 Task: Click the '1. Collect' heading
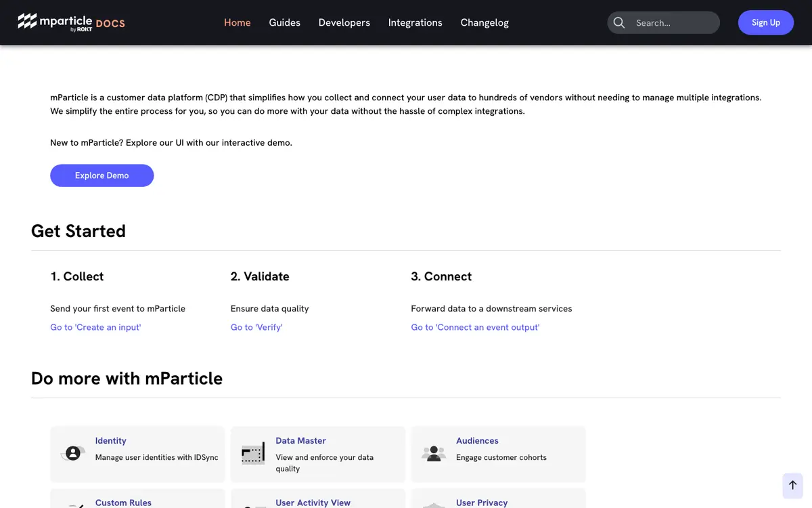click(77, 276)
